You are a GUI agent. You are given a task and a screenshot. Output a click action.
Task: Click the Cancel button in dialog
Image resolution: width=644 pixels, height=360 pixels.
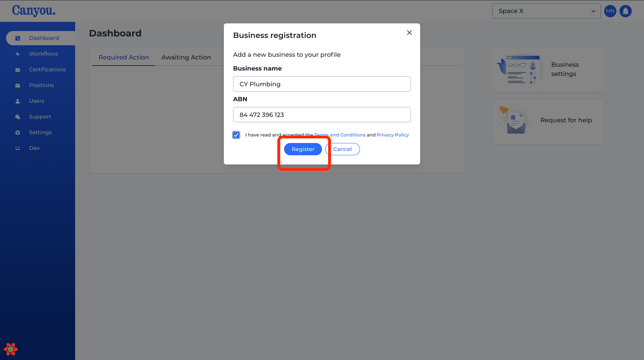tap(342, 149)
